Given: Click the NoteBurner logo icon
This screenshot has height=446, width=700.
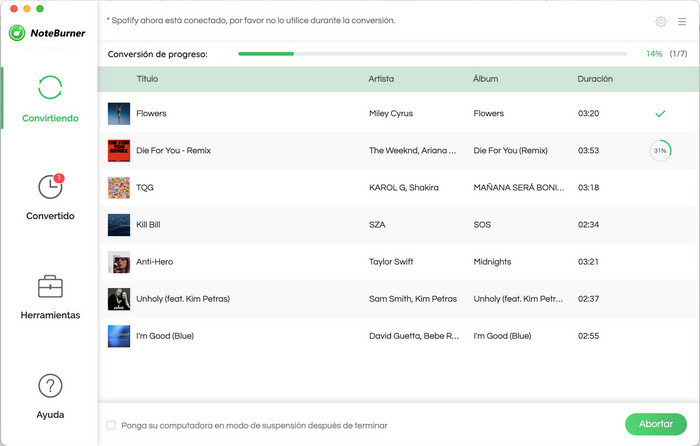Looking at the screenshot, I should pyautogui.click(x=17, y=33).
